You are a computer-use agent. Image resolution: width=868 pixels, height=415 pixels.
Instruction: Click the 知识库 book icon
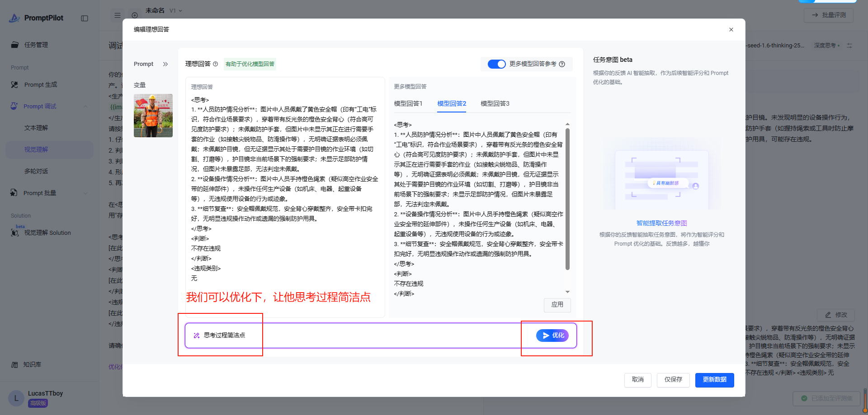[x=14, y=364]
